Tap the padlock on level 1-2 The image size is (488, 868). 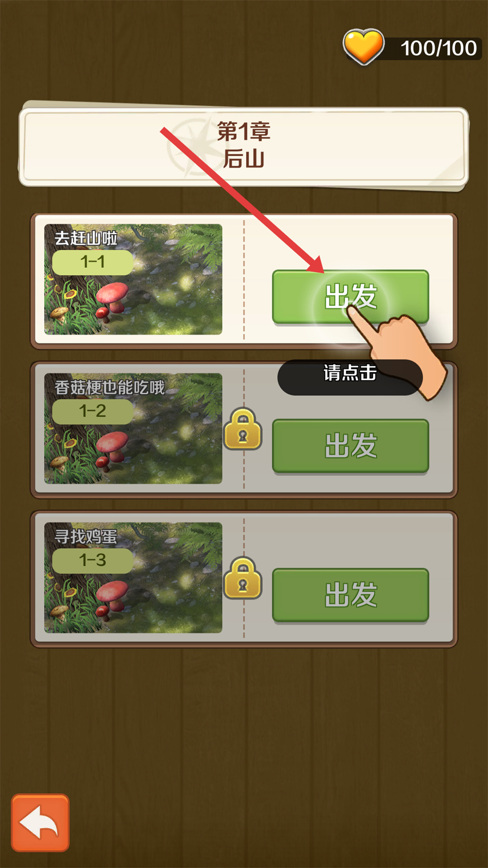tap(243, 429)
